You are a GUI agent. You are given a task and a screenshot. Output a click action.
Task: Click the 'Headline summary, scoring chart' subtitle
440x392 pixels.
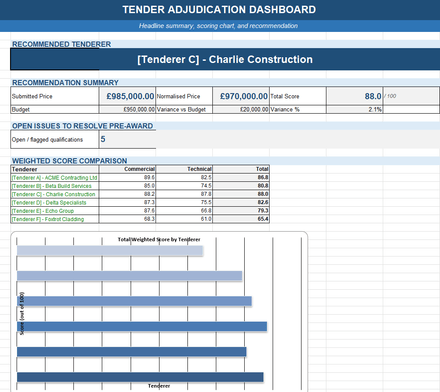click(218, 26)
